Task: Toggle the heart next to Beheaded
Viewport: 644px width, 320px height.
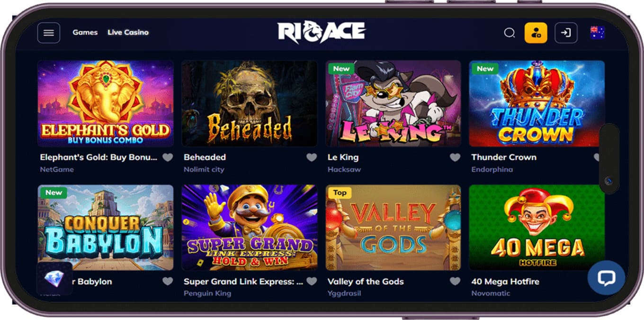Action: 311,157
